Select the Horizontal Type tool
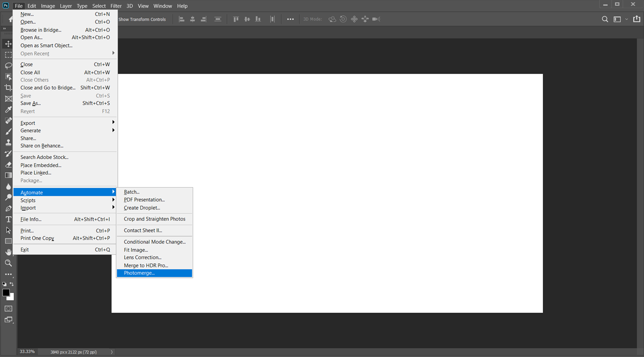This screenshot has height=357, width=644. coord(8,219)
